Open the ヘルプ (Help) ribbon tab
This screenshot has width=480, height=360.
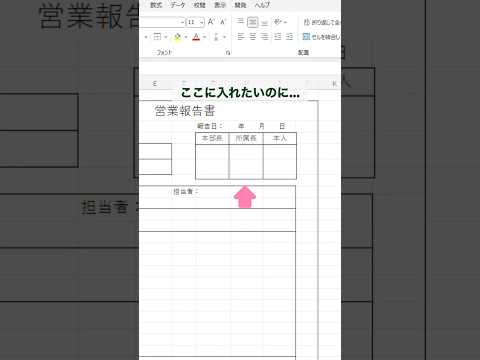click(262, 5)
